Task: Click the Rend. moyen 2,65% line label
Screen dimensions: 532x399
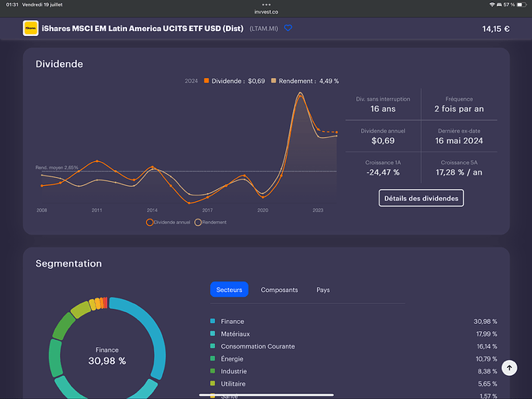Action: point(57,168)
